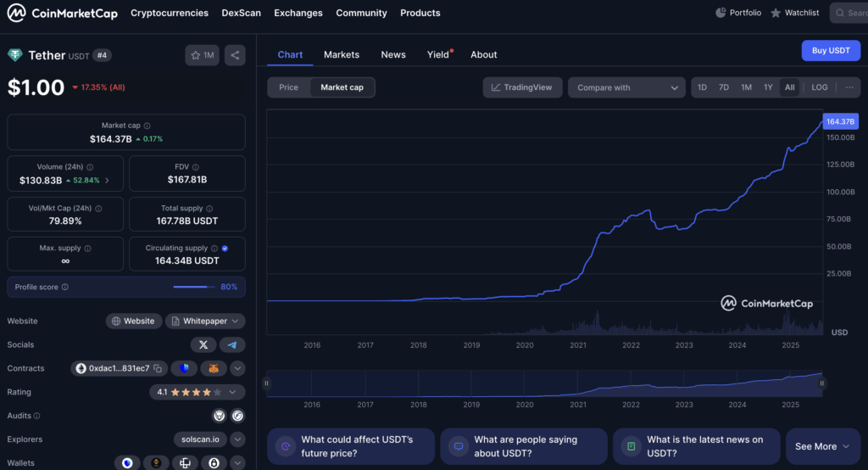Switch to the About tab

[484, 54]
